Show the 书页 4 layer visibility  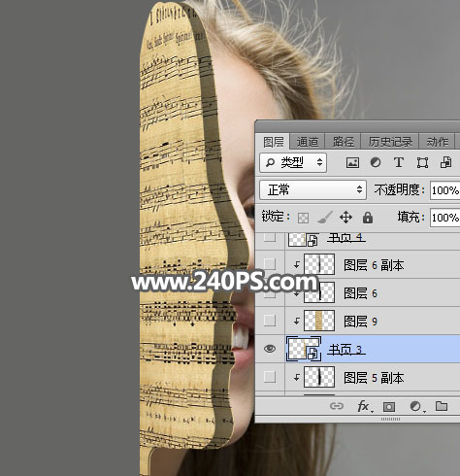click(270, 237)
